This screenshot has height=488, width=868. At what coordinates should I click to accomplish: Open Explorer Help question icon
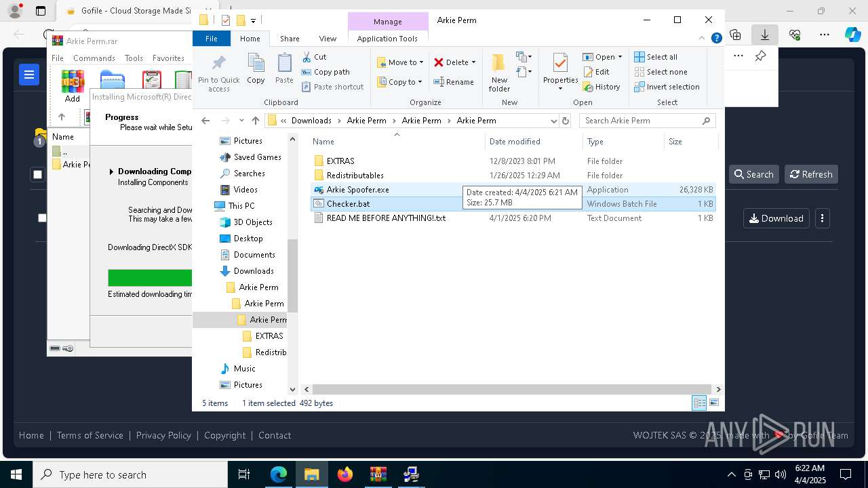pyautogui.click(x=716, y=39)
